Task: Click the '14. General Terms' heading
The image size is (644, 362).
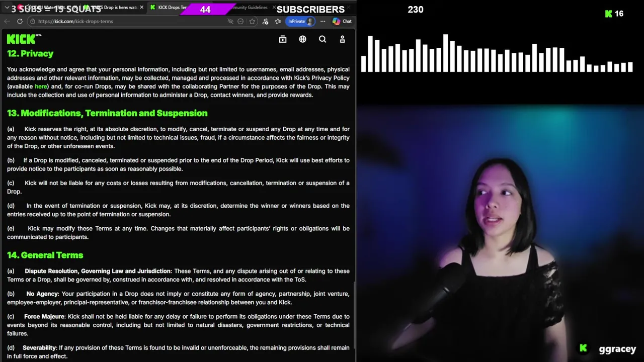Action: [x=45, y=255]
